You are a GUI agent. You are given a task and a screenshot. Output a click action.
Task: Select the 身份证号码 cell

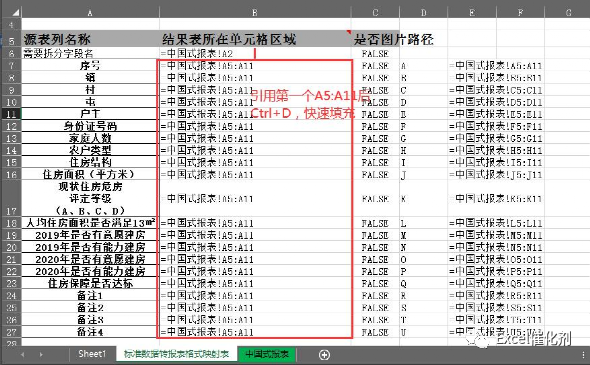tap(90, 126)
